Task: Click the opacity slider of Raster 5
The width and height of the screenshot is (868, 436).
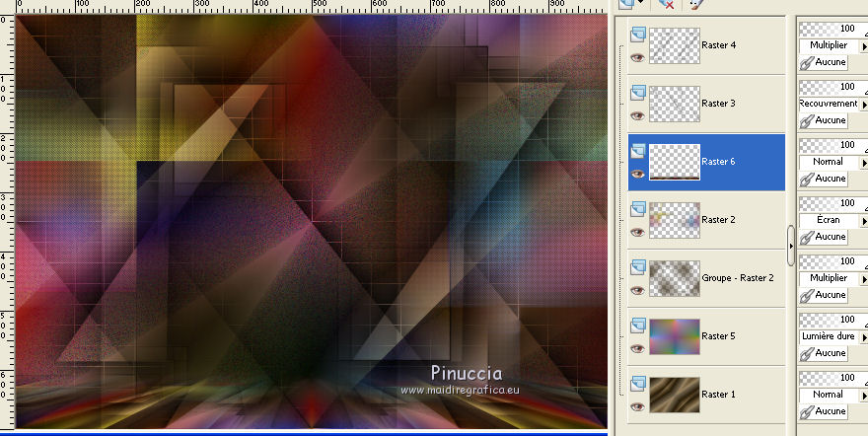Action: 833,320
